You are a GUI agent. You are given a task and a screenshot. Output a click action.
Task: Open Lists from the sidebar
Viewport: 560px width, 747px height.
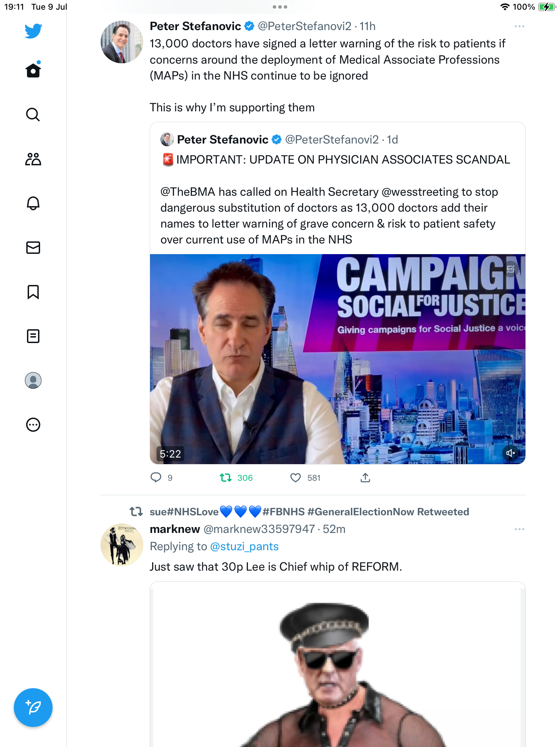33,336
